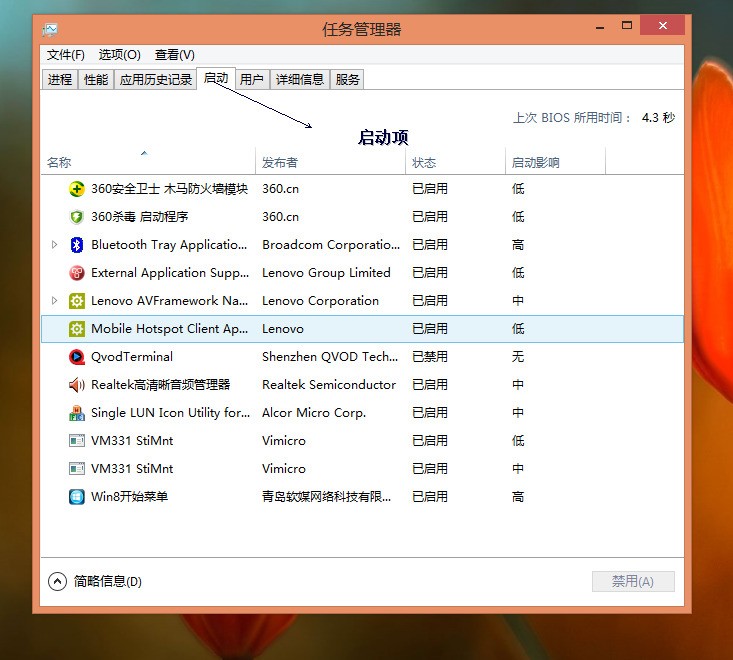
Task: Click the Single LUN Icon Utility icon
Action: pyautogui.click(x=77, y=413)
